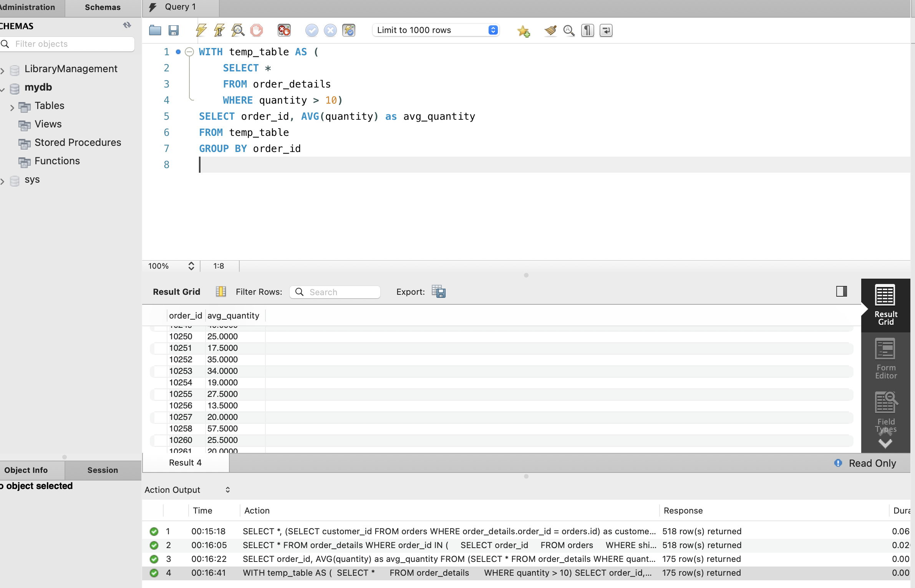Click the Save Query button
915x588 pixels.
(173, 30)
